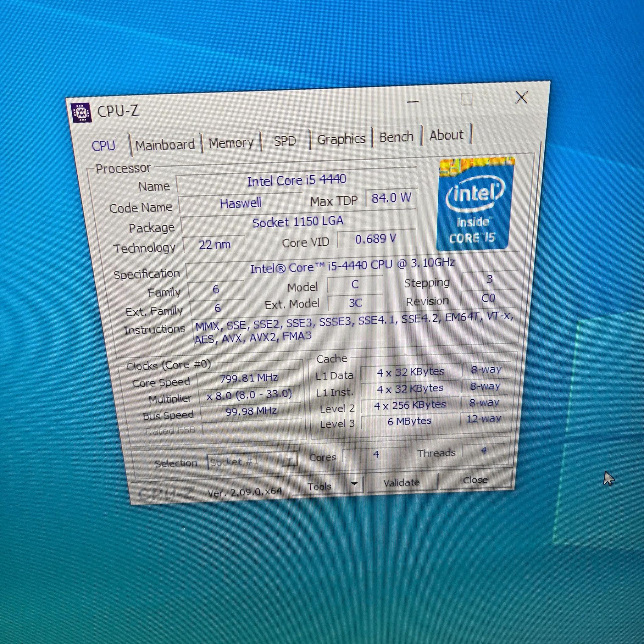Open the Socket #1 selection dropdown
Viewport: 644px width, 644px height.
tap(252, 461)
